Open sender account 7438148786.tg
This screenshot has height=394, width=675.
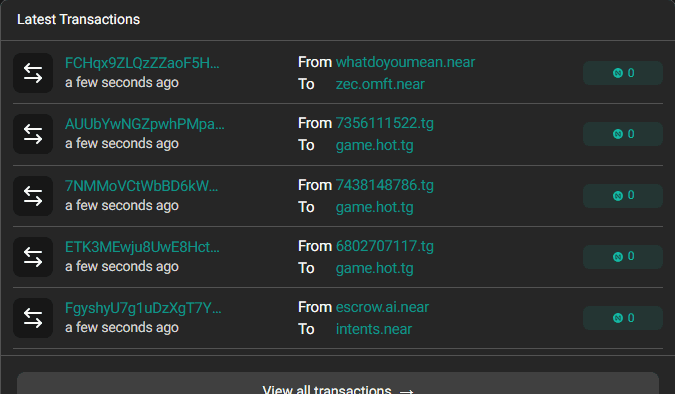point(384,185)
